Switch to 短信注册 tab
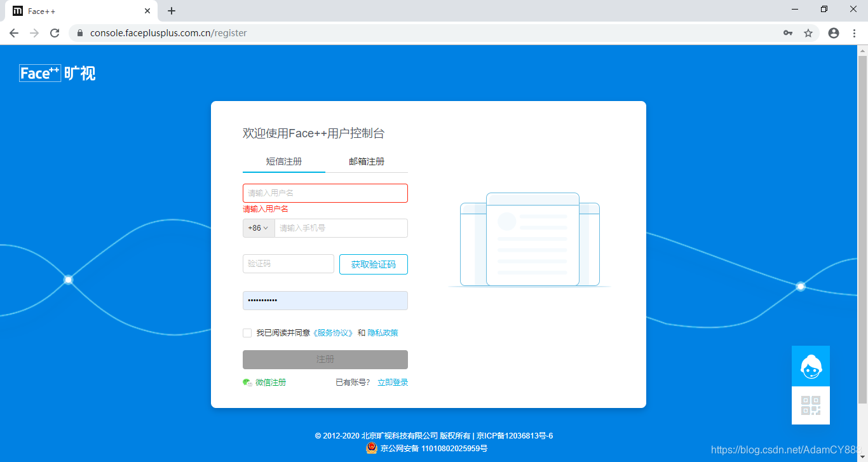Screen dimensions: 868x462 pyautogui.click(x=284, y=162)
